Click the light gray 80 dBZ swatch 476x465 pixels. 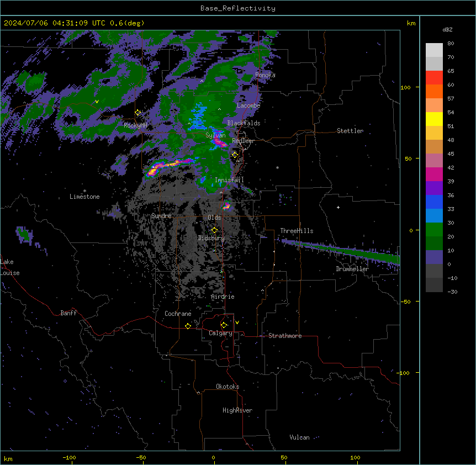pos(434,50)
